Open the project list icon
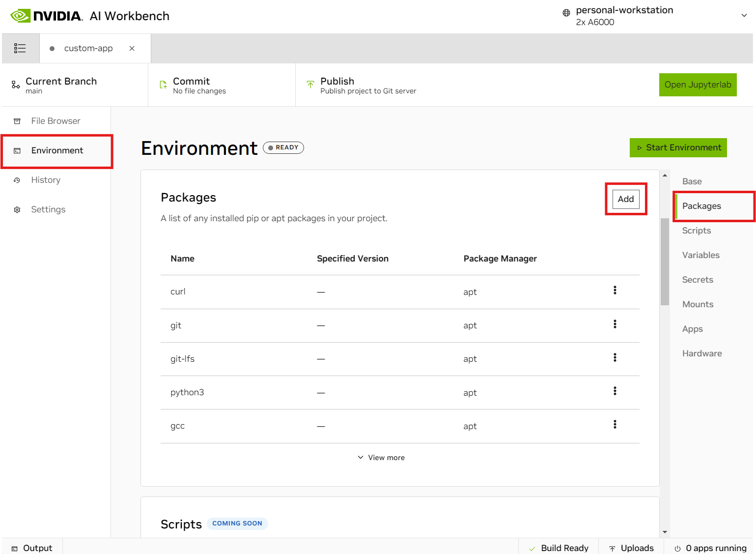 (x=20, y=48)
